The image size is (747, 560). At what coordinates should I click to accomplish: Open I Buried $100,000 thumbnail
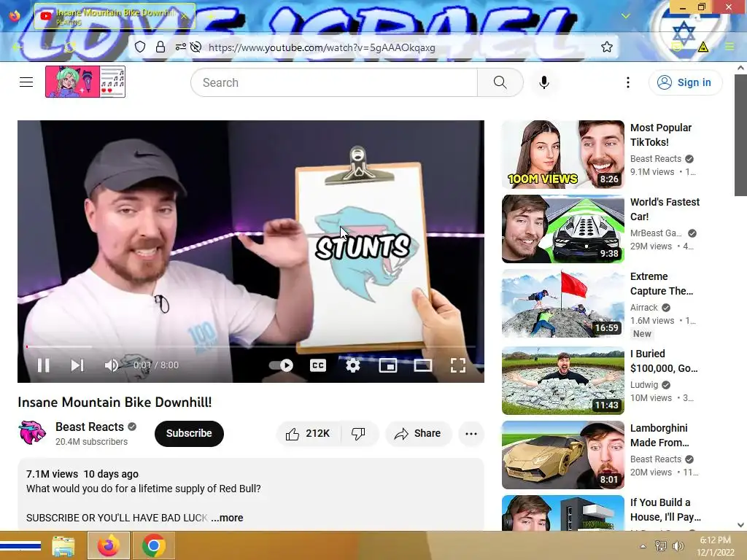click(x=562, y=381)
